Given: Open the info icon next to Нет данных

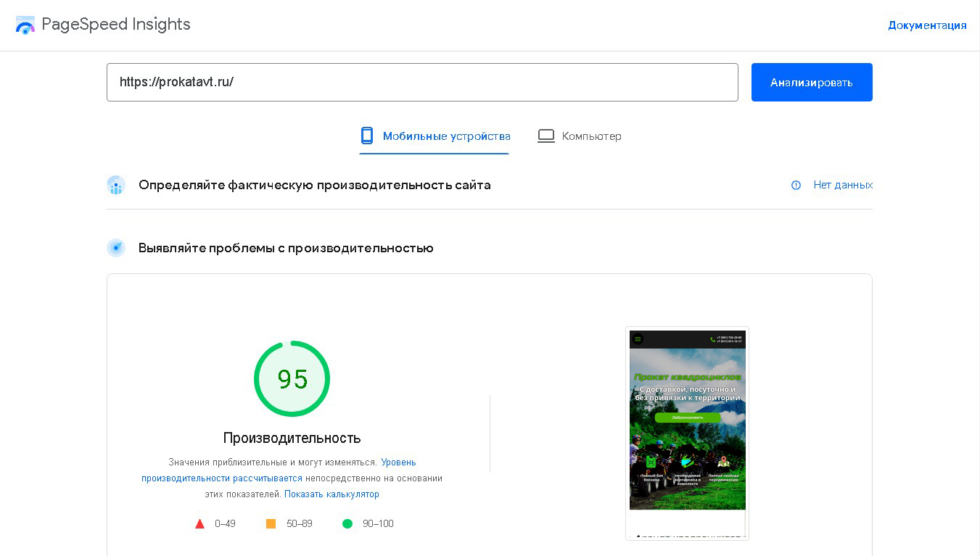Looking at the screenshot, I should [x=796, y=186].
